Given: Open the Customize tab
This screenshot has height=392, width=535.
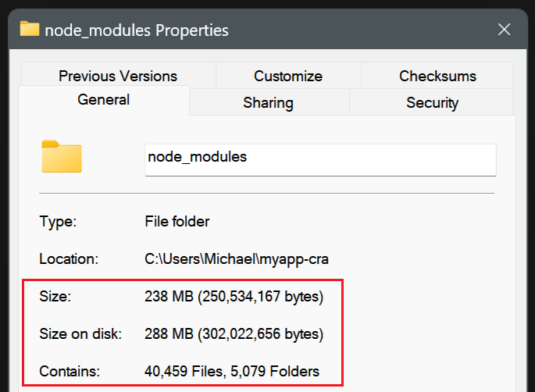Looking at the screenshot, I should click(288, 76).
